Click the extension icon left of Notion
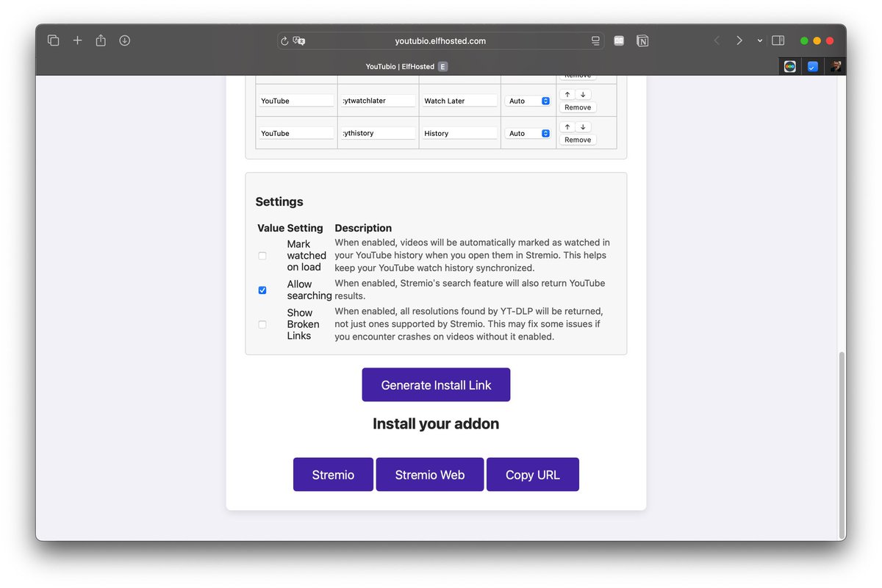 tap(619, 40)
